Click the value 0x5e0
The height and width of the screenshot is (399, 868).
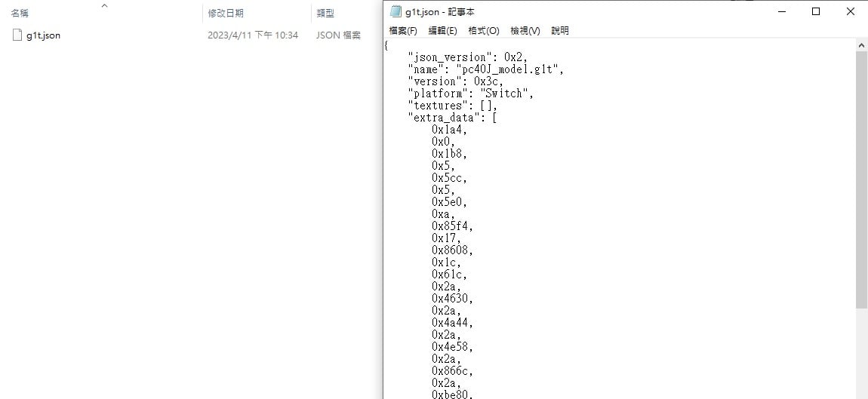point(450,202)
